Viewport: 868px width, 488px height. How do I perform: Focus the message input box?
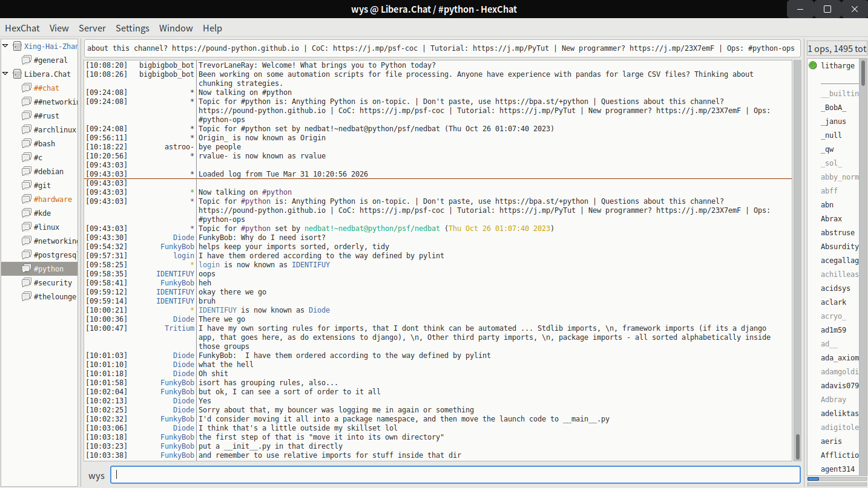click(x=455, y=475)
